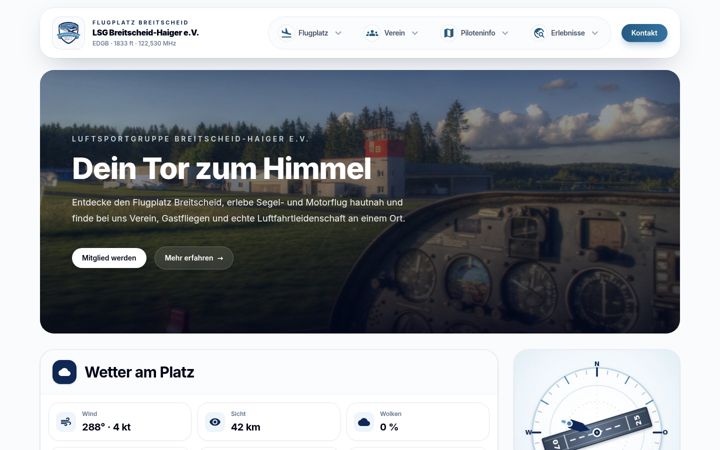Image resolution: width=720 pixels, height=450 pixels.
Task: Open the Piloteninfo navigation item
Action: [x=476, y=33]
